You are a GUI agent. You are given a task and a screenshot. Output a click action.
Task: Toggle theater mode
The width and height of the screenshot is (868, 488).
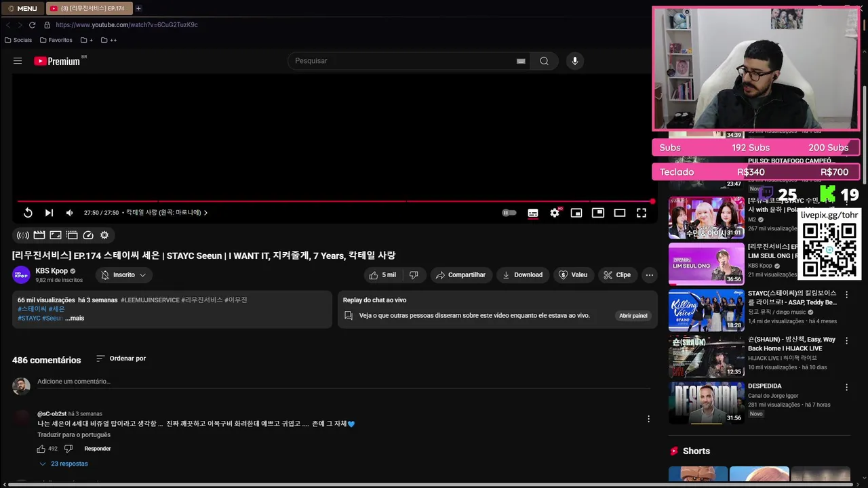coord(620,213)
